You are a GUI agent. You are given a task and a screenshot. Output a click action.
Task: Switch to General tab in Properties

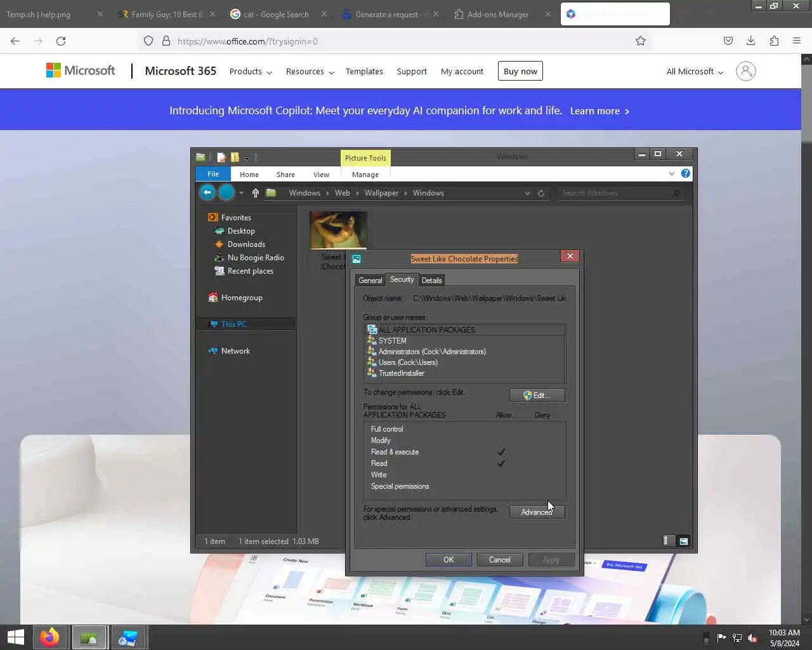[x=370, y=280]
